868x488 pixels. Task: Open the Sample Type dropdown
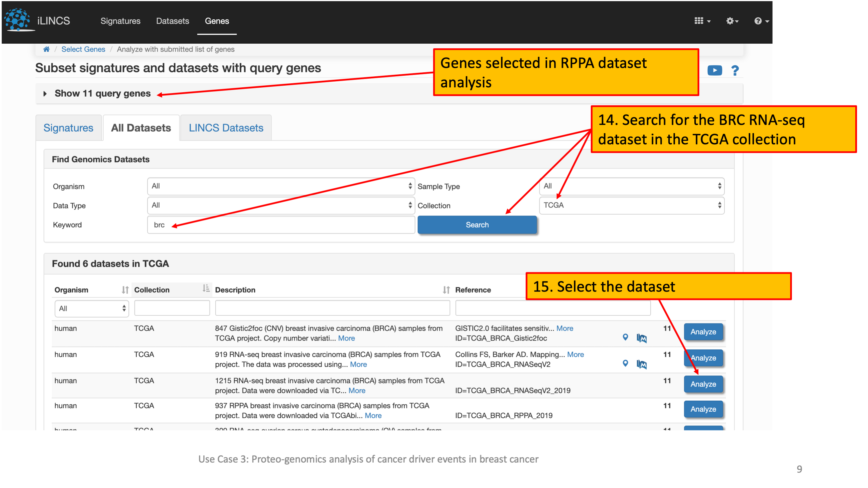pyautogui.click(x=632, y=186)
